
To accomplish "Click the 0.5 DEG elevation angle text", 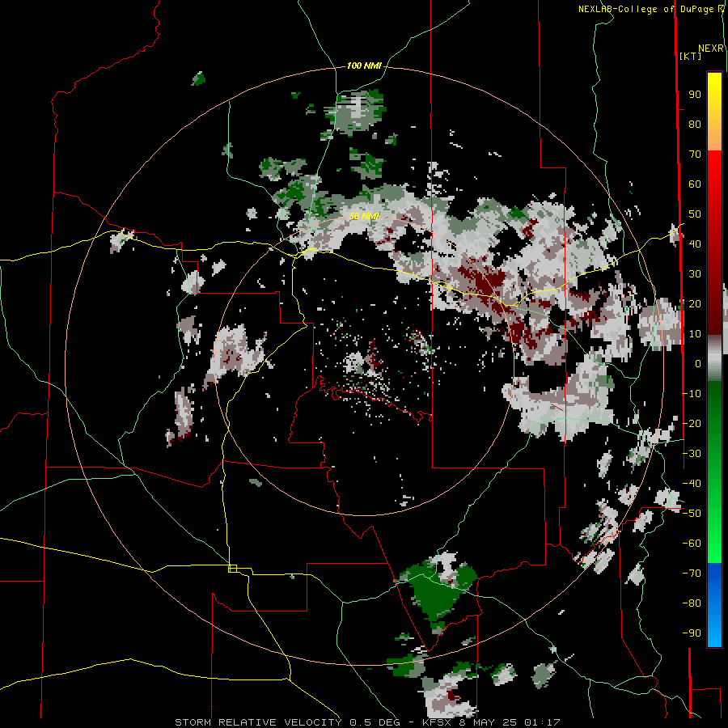I will (379, 722).
